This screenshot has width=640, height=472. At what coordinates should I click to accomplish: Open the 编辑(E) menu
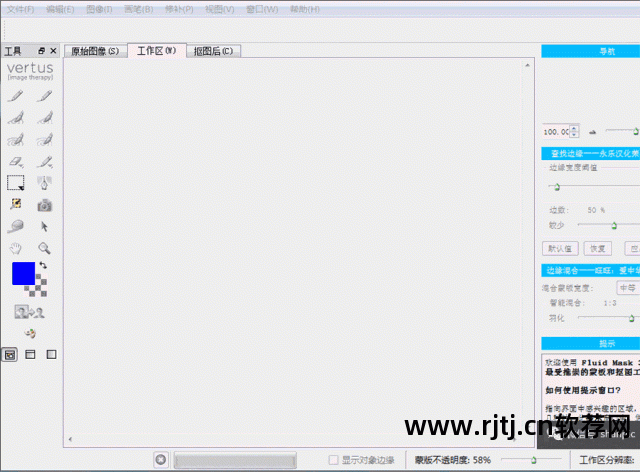click(x=60, y=9)
